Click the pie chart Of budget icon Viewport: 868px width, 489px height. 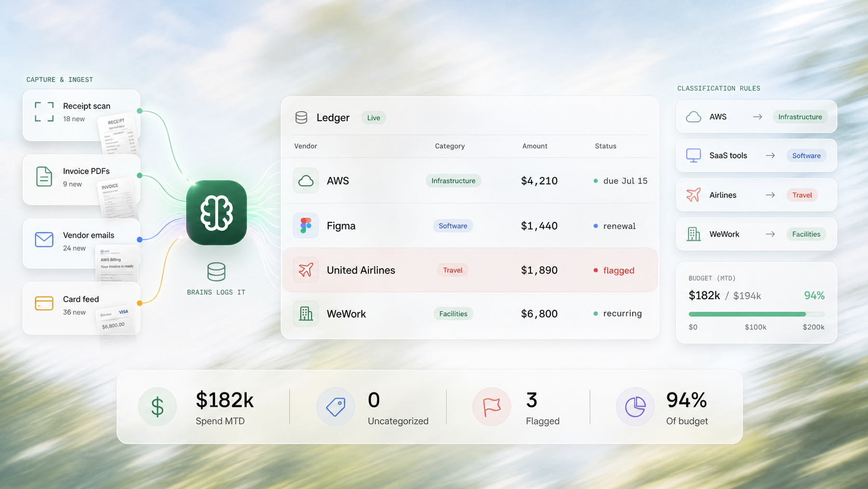click(635, 407)
